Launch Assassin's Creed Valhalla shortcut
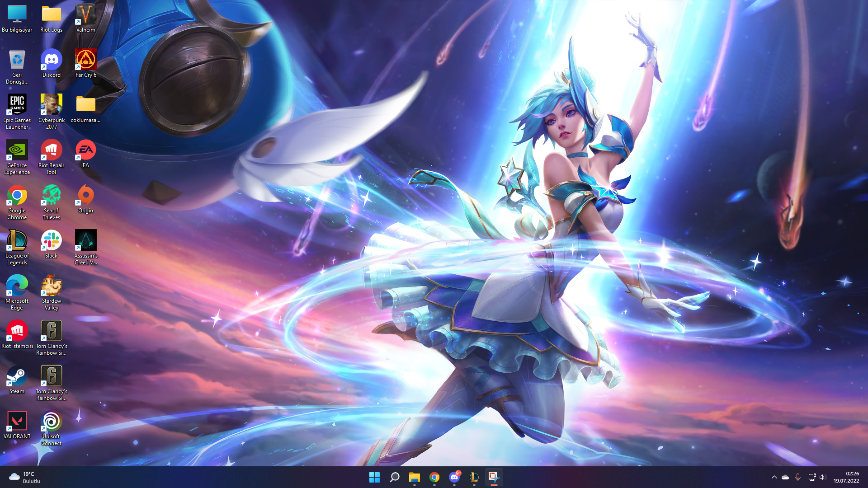868x488 pixels. pos(86,248)
